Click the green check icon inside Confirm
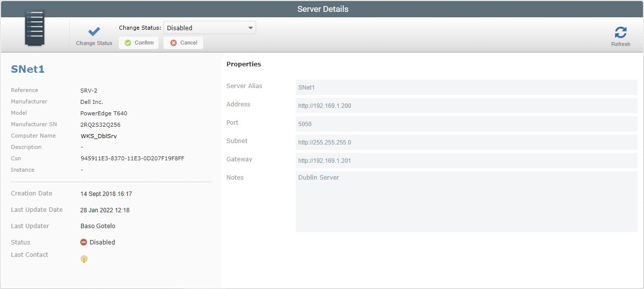This screenshot has width=644, height=289. 127,43
